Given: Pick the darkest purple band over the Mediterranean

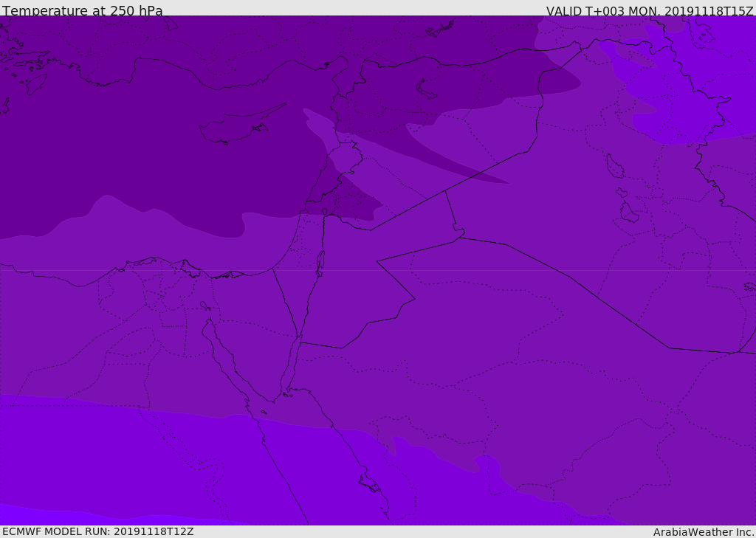Looking at the screenshot, I should click(x=111, y=133).
